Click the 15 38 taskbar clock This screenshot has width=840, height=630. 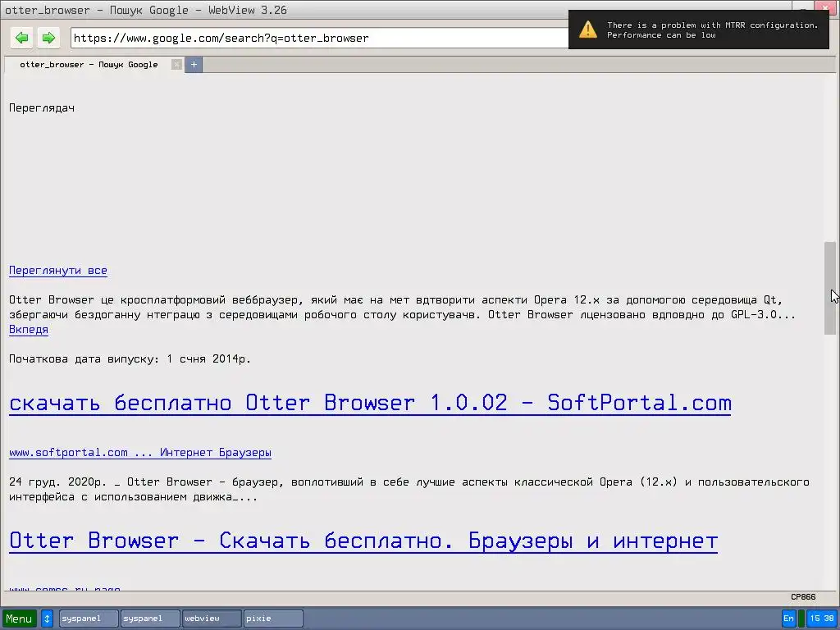822,619
